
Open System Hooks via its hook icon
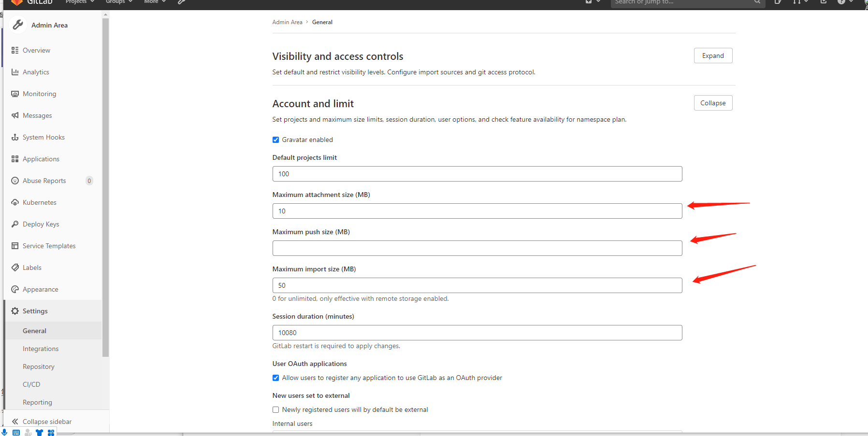pyautogui.click(x=15, y=137)
